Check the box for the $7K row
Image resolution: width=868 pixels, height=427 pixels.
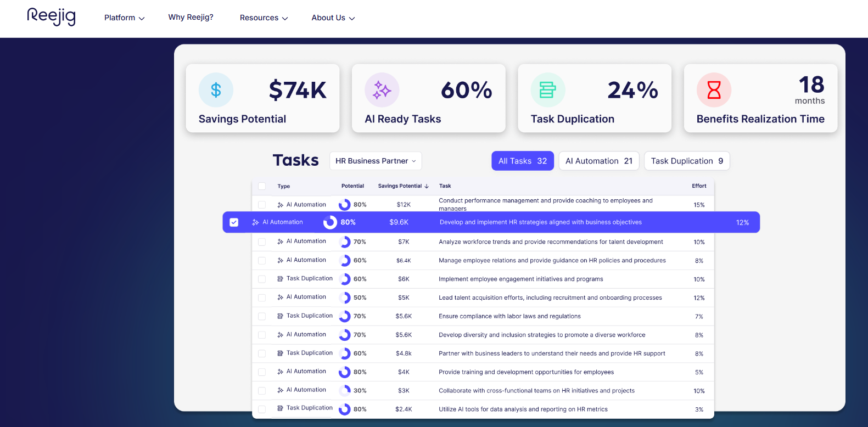pos(262,242)
